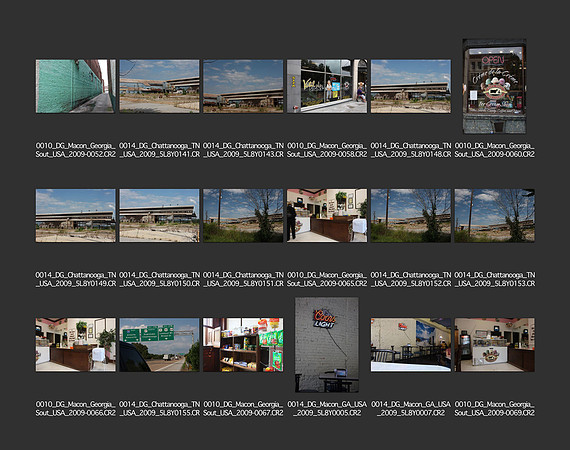
Task: Click filename ending 2009-0066.CR2
Action: [x=76, y=409]
